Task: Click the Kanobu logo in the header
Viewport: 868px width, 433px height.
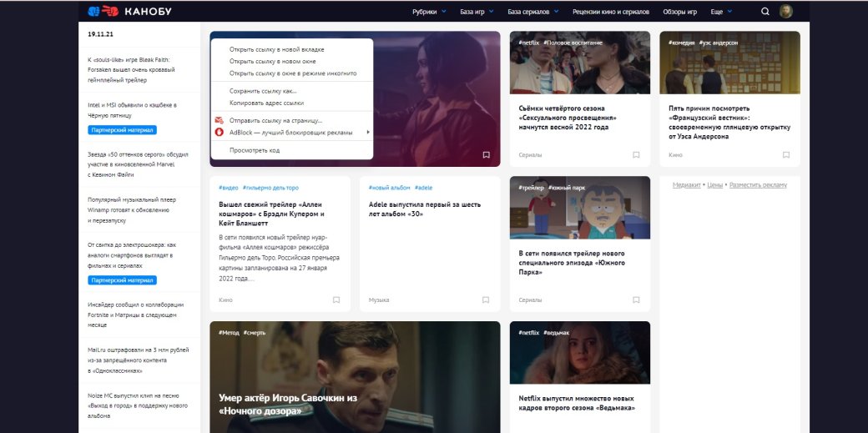Action: 129,11
